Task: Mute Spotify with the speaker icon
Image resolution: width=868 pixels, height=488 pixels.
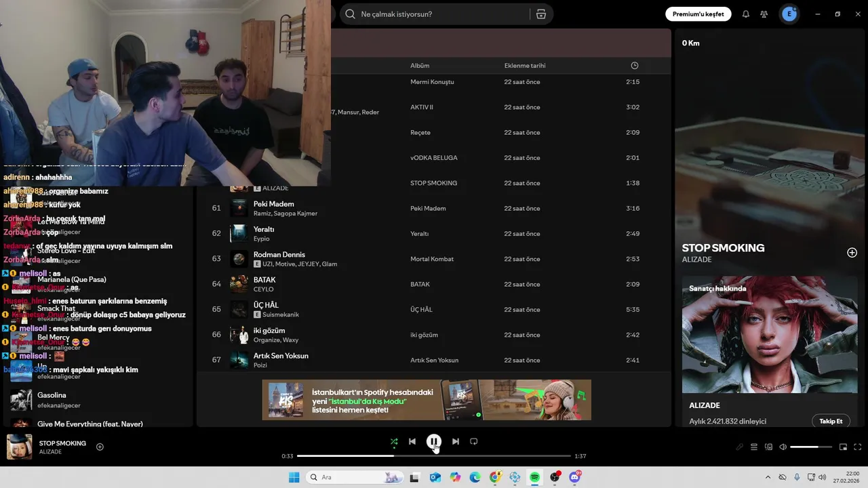Action: point(783,447)
